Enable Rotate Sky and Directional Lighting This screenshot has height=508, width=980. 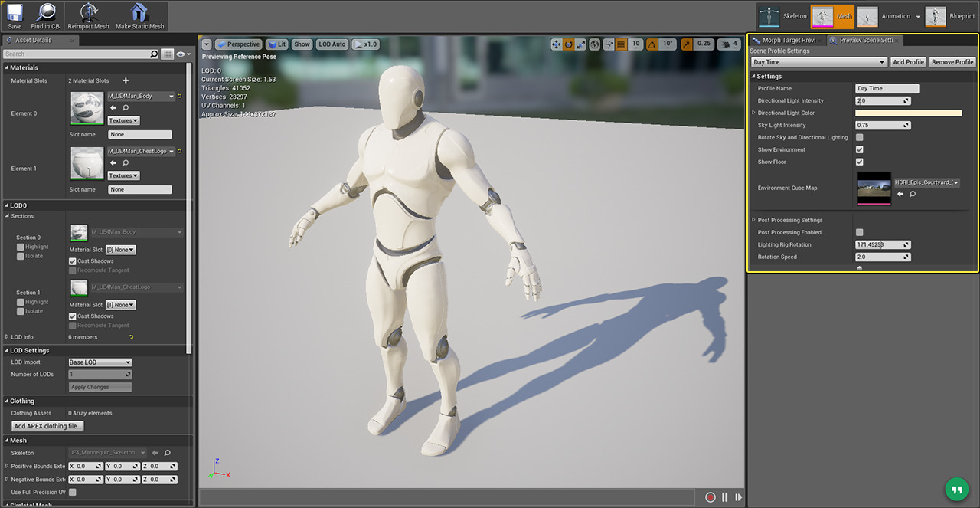tap(859, 138)
